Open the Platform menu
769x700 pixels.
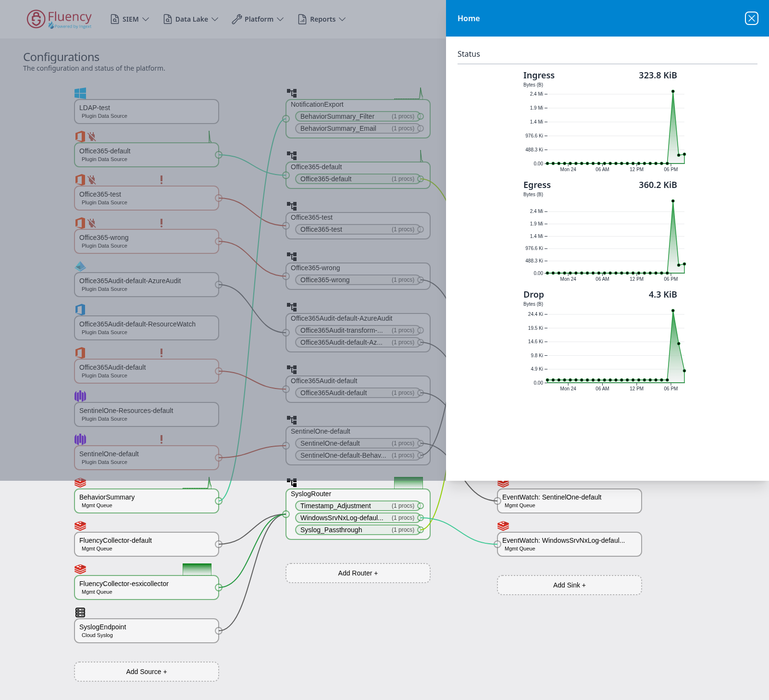[258, 19]
